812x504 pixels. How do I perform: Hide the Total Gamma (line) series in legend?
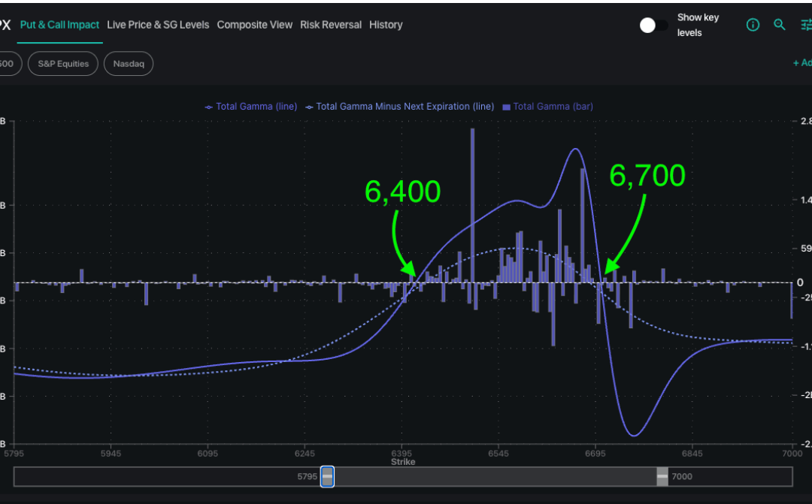pos(250,106)
